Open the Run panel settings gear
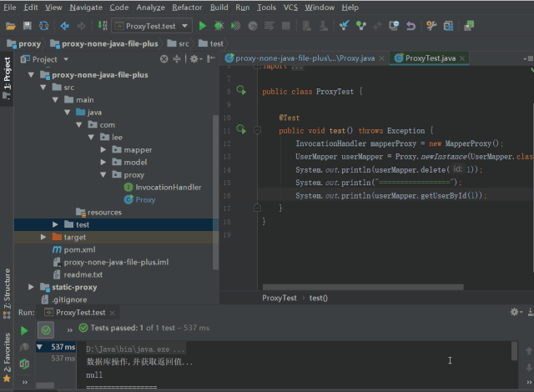 tap(514, 311)
